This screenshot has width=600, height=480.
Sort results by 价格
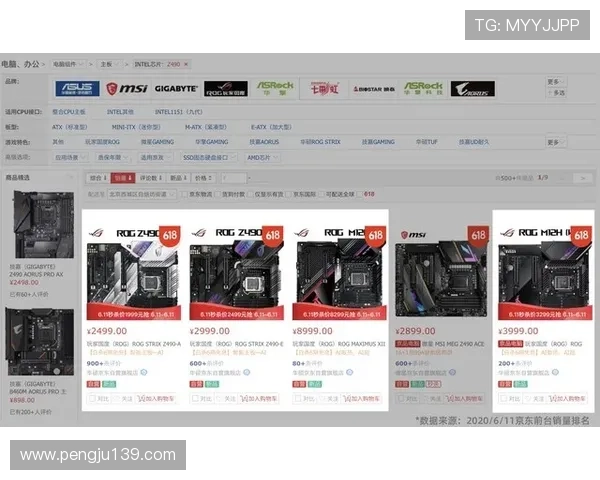pyautogui.click(x=204, y=178)
